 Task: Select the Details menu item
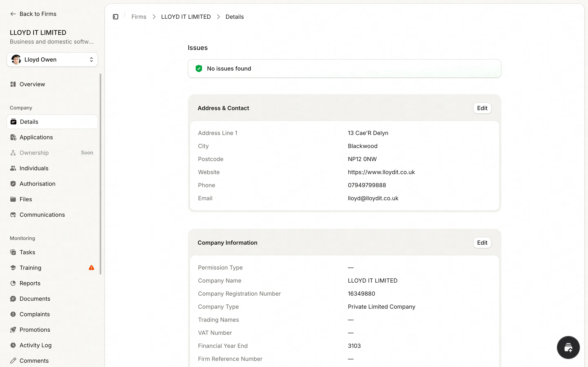[x=29, y=122]
